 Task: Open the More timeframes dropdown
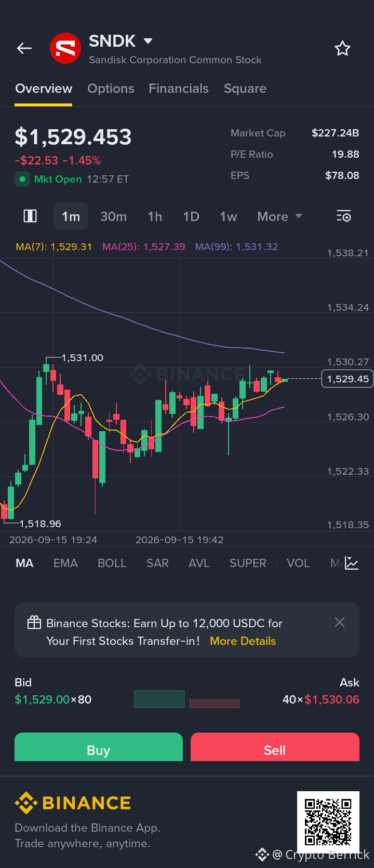[279, 216]
